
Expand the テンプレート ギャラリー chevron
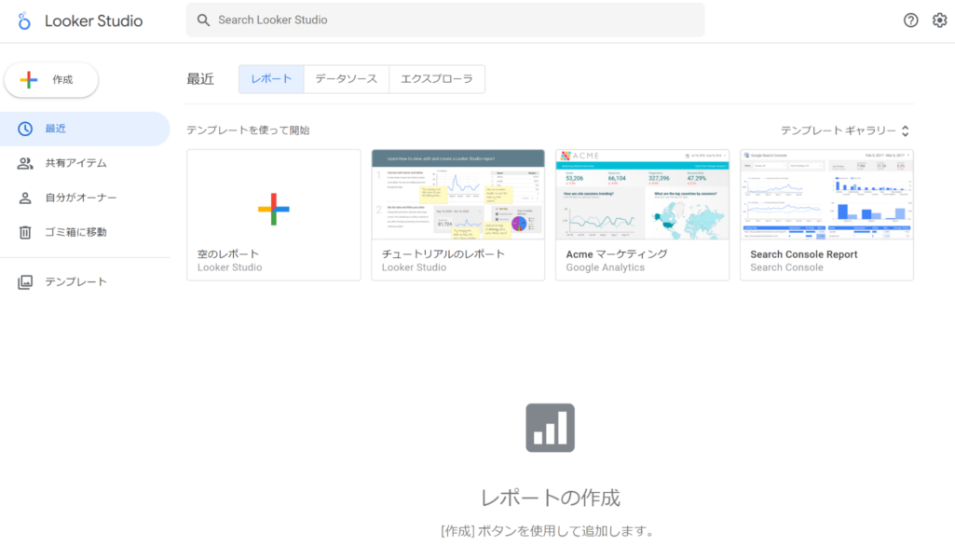(905, 131)
